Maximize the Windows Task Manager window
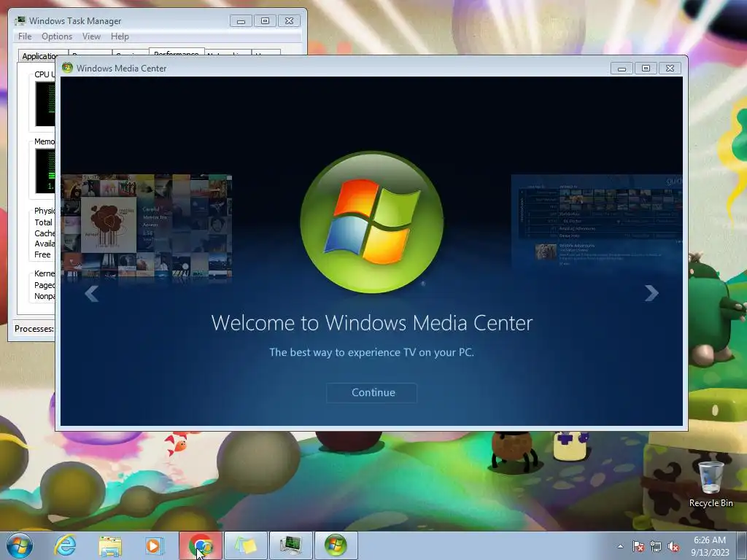 click(265, 21)
